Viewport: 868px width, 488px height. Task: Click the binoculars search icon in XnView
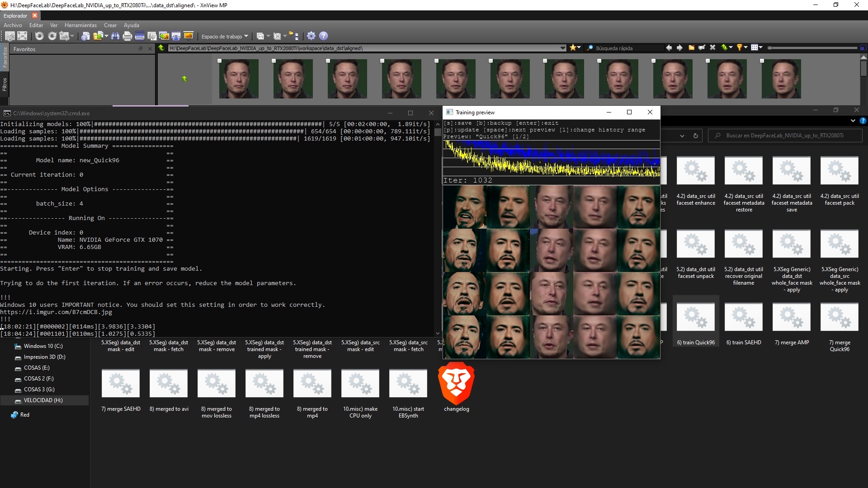coord(115,36)
